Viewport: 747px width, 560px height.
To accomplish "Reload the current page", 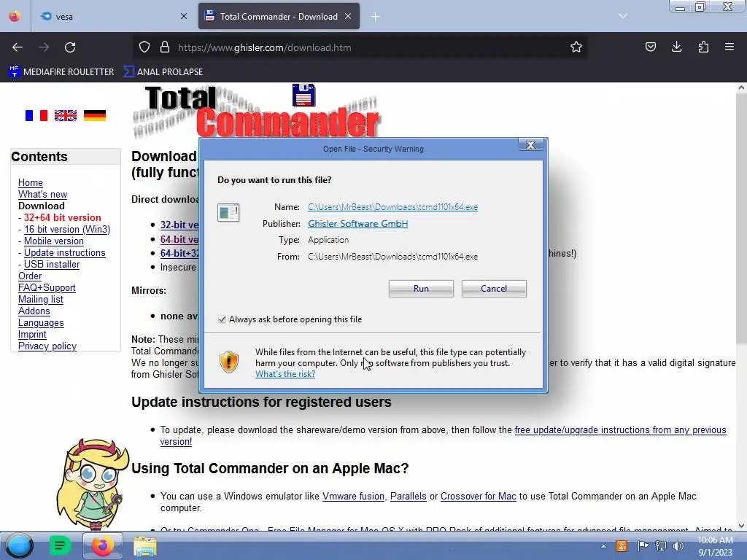I will (70, 47).
